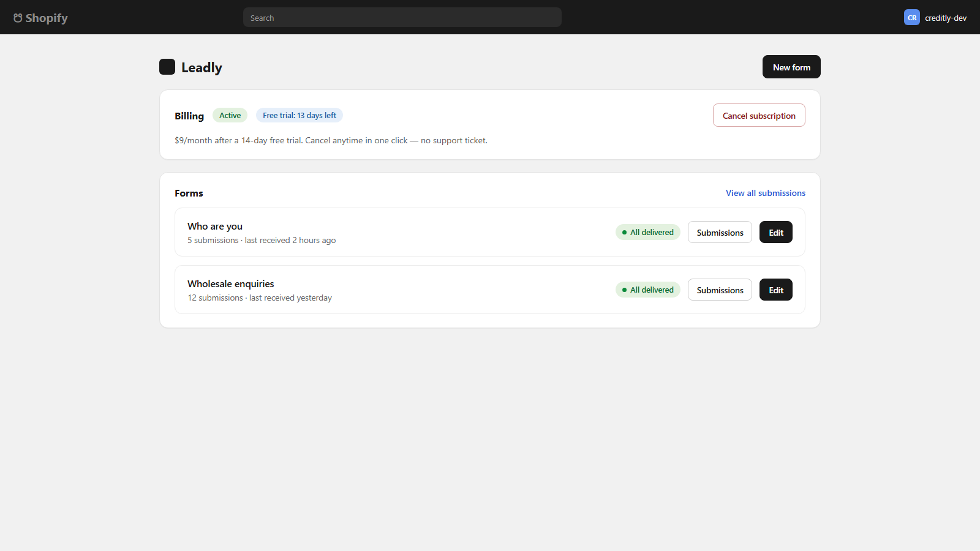
Task: Click the Leadly heading text
Action: pyautogui.click(x=202, y=67)
